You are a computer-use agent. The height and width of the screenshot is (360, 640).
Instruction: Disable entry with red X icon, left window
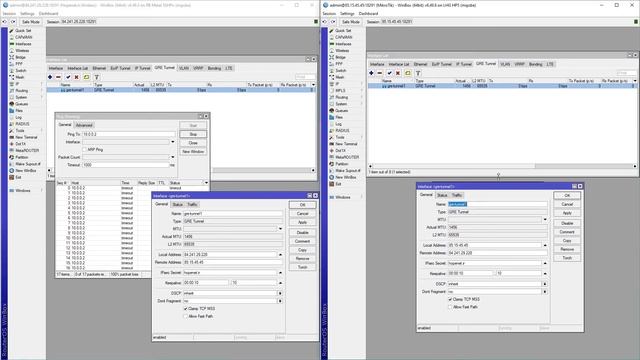coord(76,77)
